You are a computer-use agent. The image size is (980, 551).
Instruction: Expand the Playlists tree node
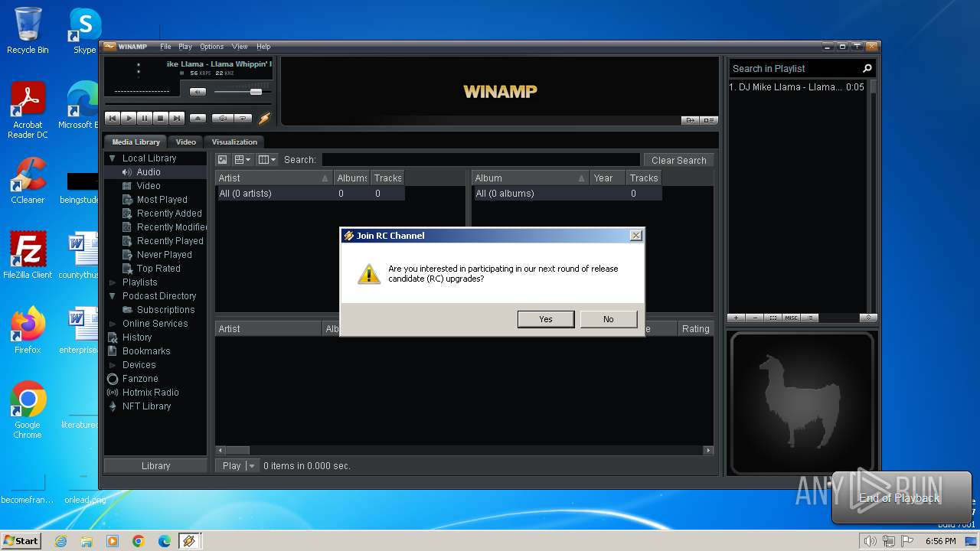[112, 282]
